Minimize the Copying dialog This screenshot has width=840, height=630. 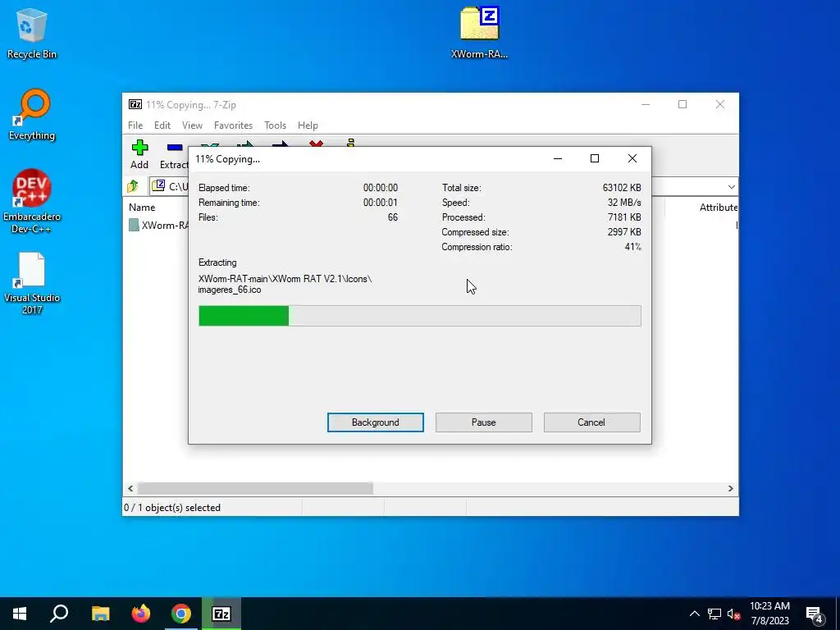click(x=558, y=158)
